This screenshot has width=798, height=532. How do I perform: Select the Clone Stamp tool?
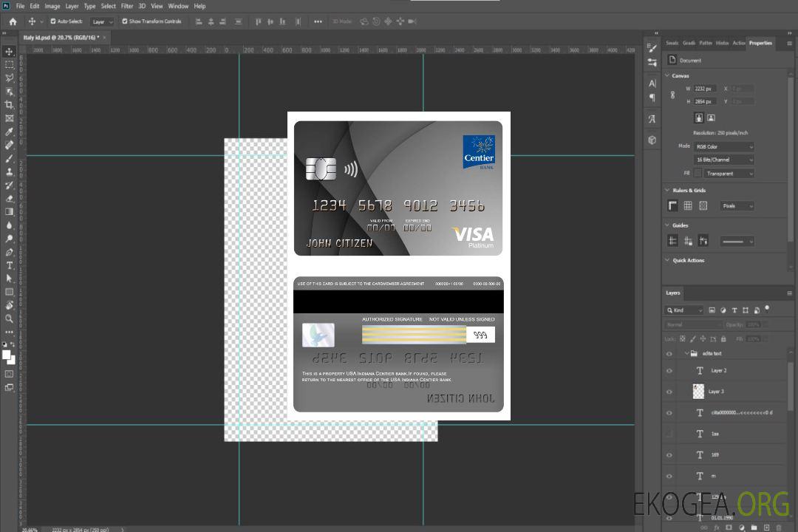click(9, 171)
